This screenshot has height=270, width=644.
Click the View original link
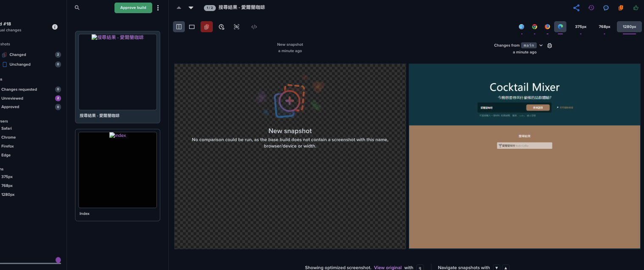tap(388, 267)
